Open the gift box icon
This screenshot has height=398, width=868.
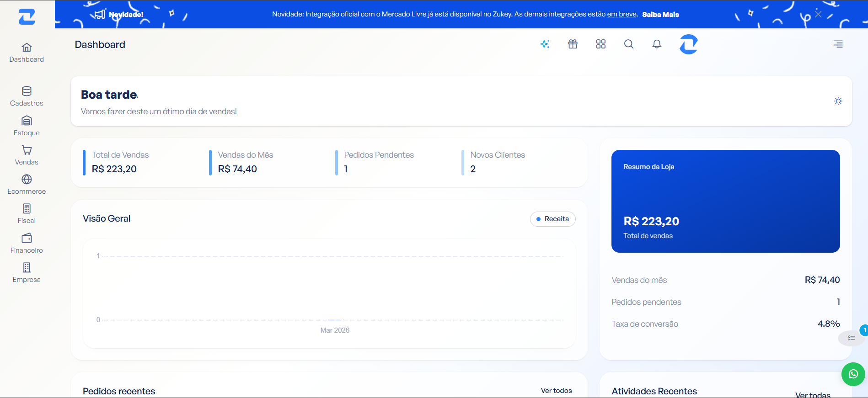click(573, 44)
